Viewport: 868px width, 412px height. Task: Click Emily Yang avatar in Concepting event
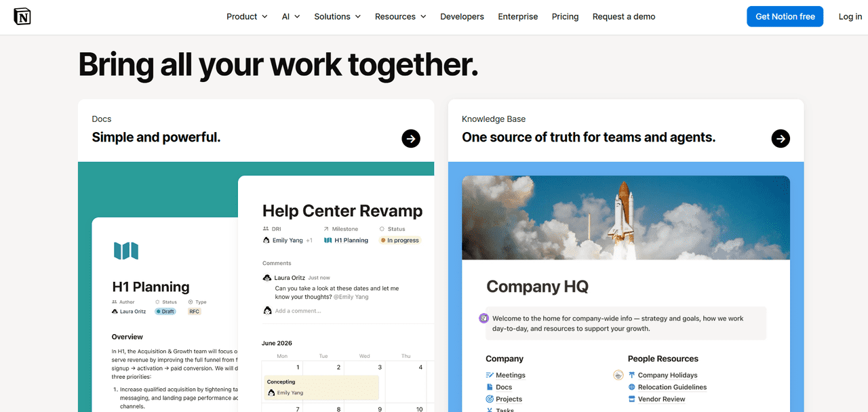pyautogui.click(x=271, y=392)
